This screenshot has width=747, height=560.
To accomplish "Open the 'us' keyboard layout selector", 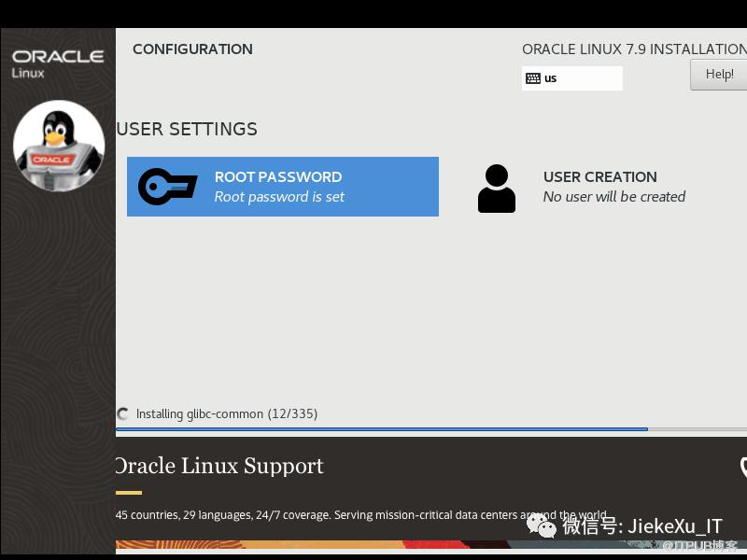I will 572,78.
